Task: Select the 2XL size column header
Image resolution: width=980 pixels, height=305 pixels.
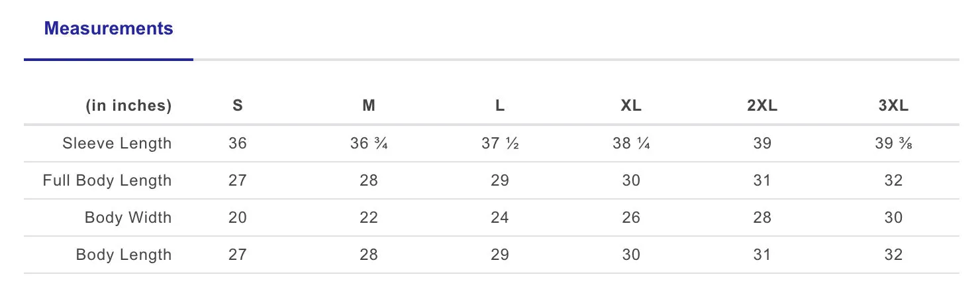Action: [762, 106]
